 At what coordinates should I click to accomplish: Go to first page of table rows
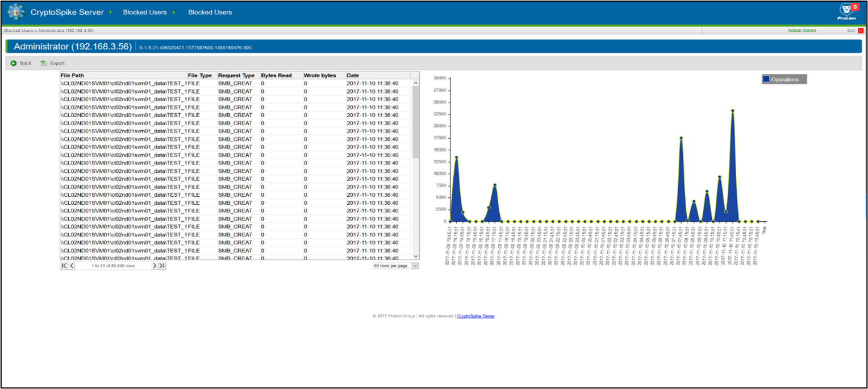[64, 266]
